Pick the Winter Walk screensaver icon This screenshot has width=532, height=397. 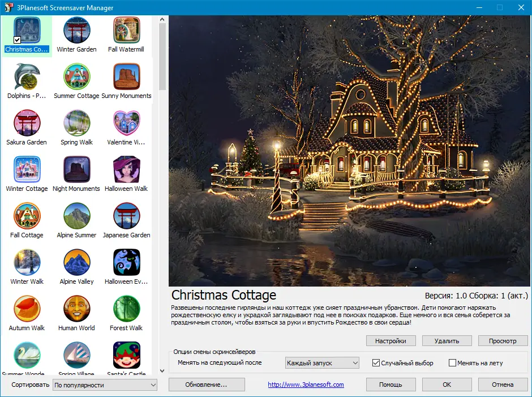pos(27,262)
